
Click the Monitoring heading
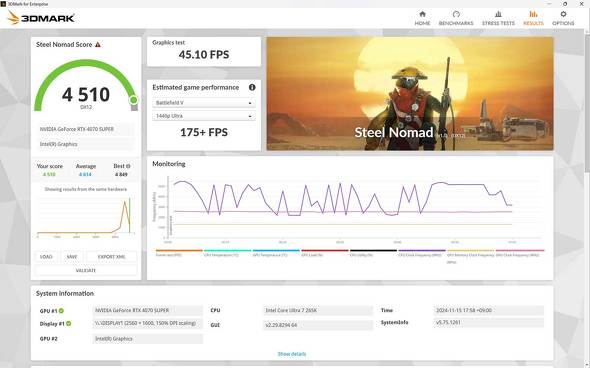[169, 164]
